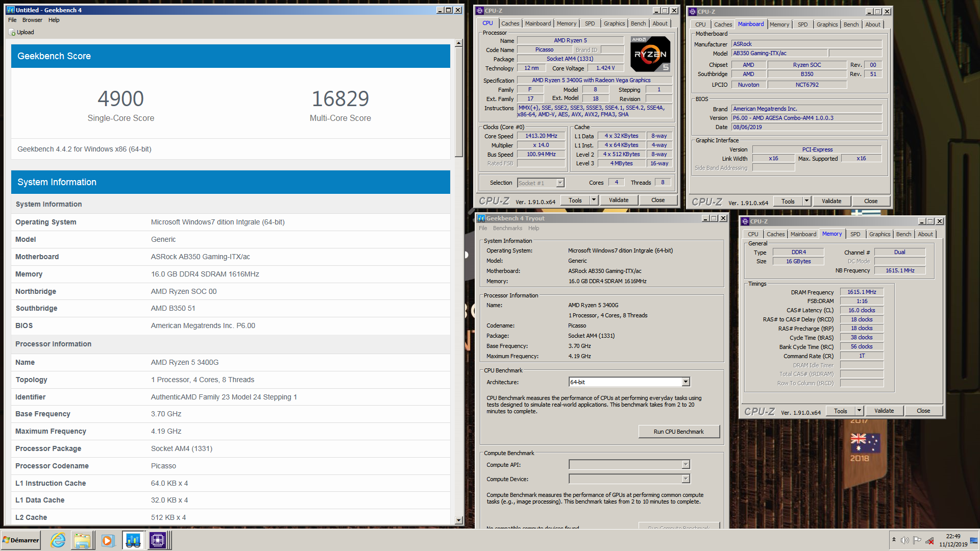
Task: Click the title bar icon of CPU-Z CPU window
Action: click(x=480, y=10)
